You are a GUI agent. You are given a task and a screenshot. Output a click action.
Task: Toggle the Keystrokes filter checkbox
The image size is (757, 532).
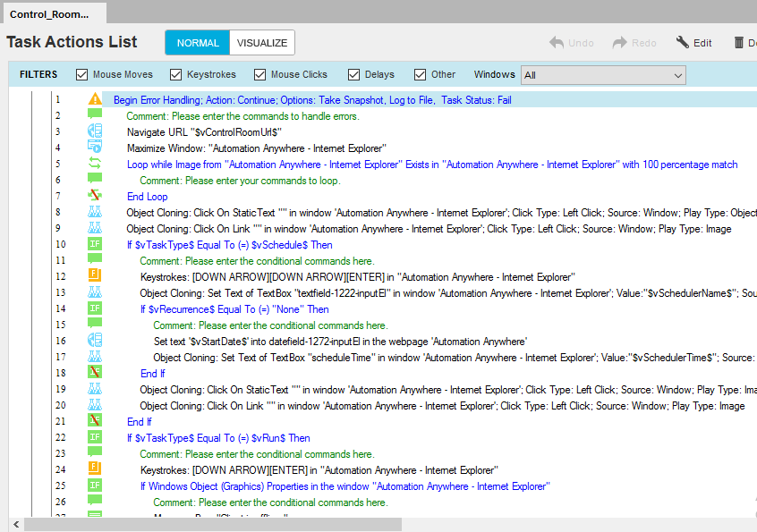(x=174, y=75)
